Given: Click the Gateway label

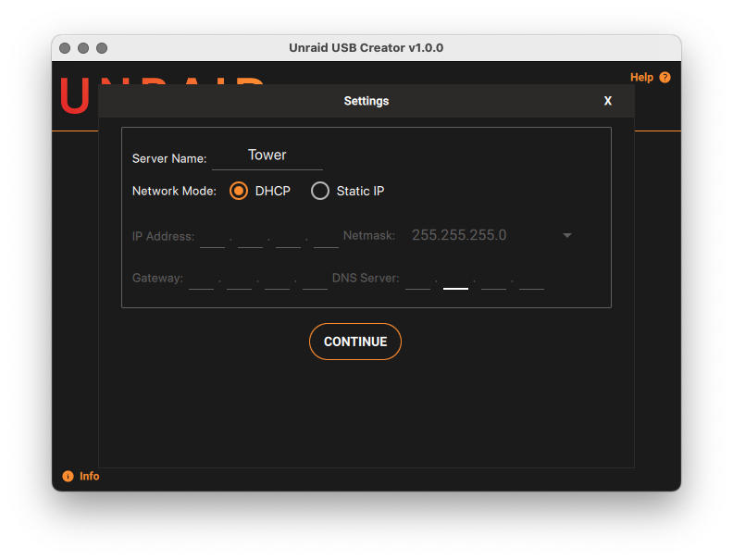Looking at the screenshot, I should click(x=157, y=278).
